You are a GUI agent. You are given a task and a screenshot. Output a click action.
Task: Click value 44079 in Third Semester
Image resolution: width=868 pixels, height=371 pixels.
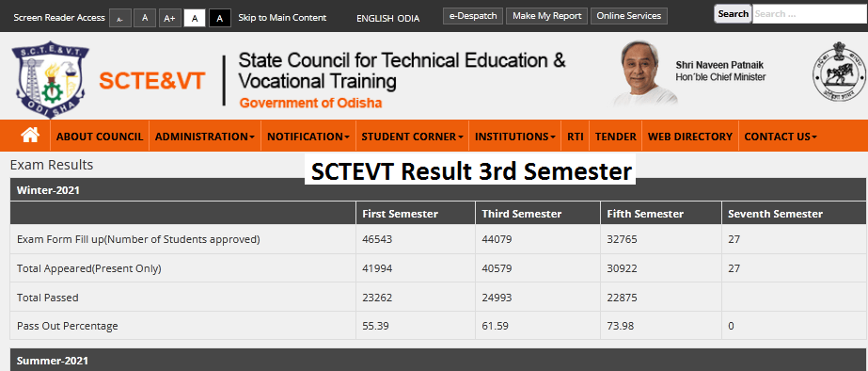pyautogui.click(x=497, y=239)
